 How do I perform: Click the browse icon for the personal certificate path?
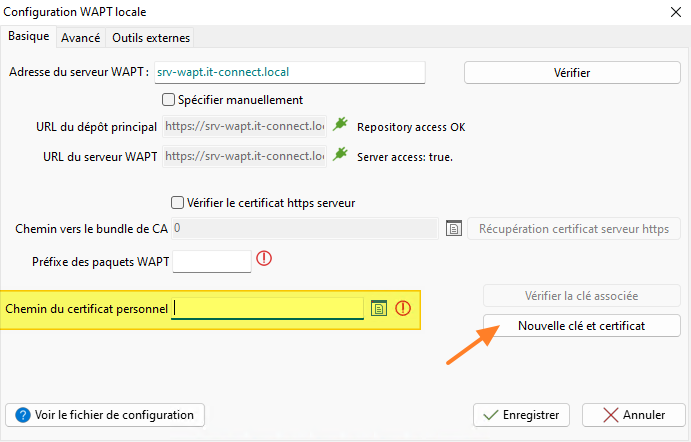(x=379, y=308)
